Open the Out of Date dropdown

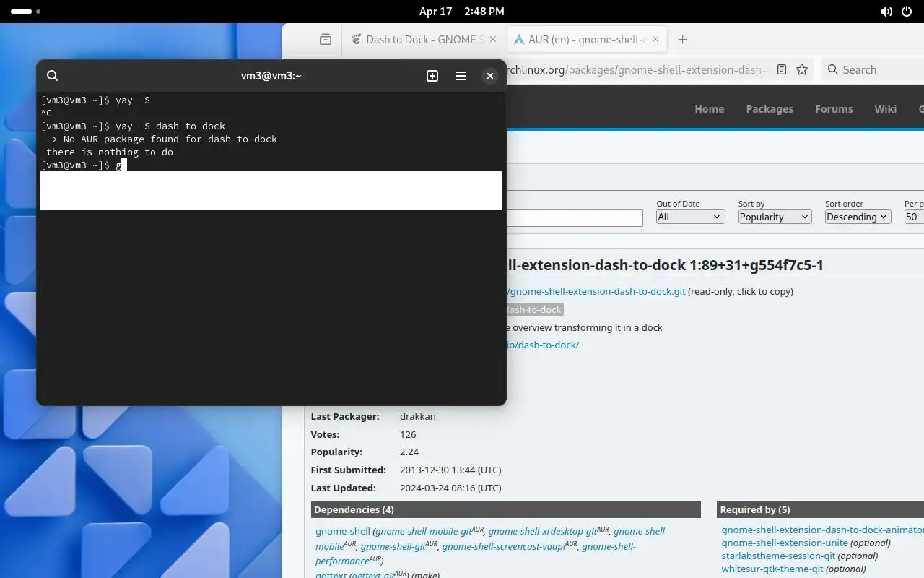[690, 217]
